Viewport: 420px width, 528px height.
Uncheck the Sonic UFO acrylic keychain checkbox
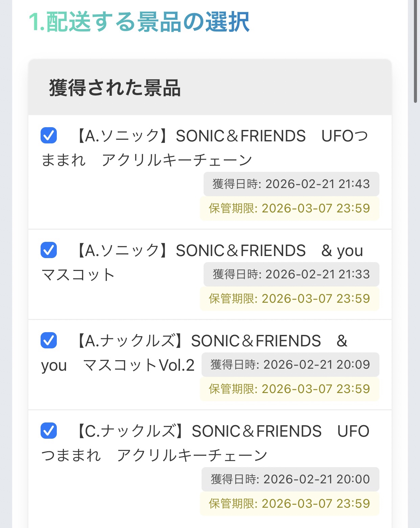[49, 136]
